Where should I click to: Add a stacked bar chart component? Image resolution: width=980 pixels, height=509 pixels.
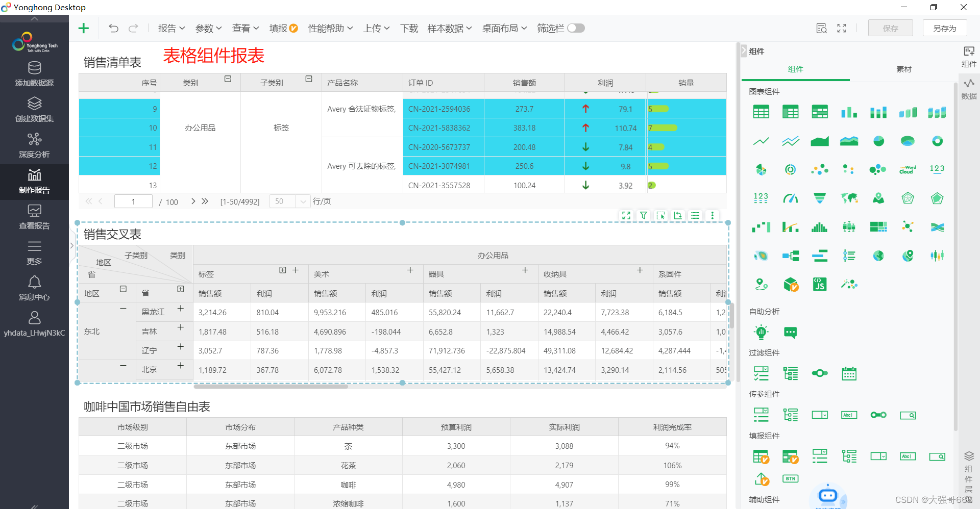tap(878, 112)
